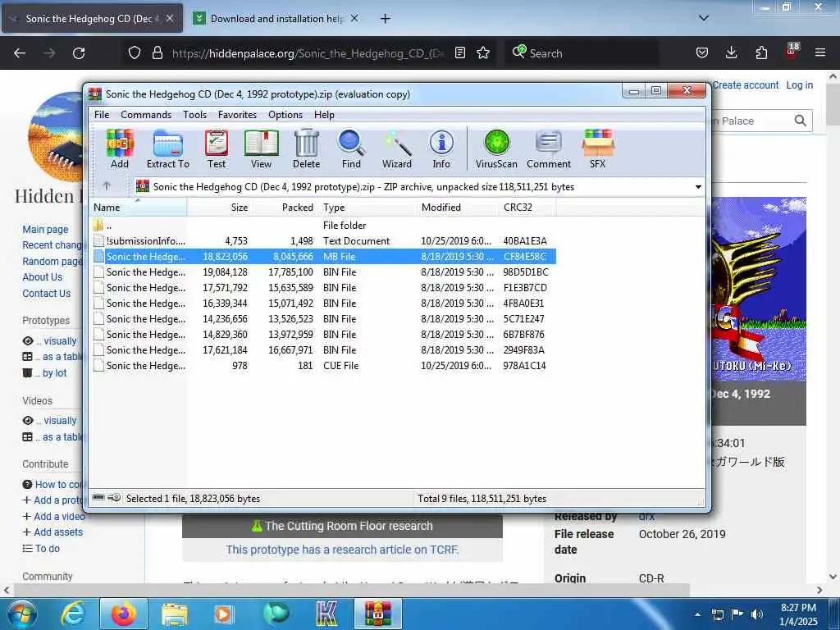Open Firefox downloads panel
The image size is (840, 630).
coord(731,52)
